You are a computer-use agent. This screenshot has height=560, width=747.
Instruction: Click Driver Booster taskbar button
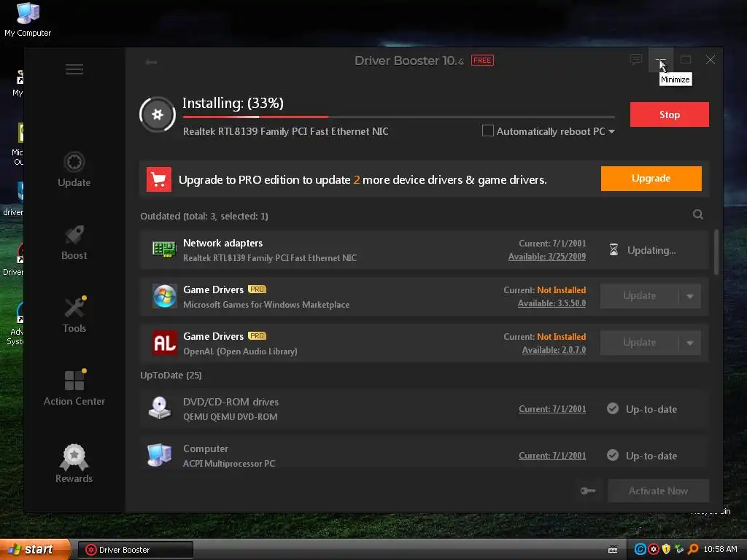point(135,550)
